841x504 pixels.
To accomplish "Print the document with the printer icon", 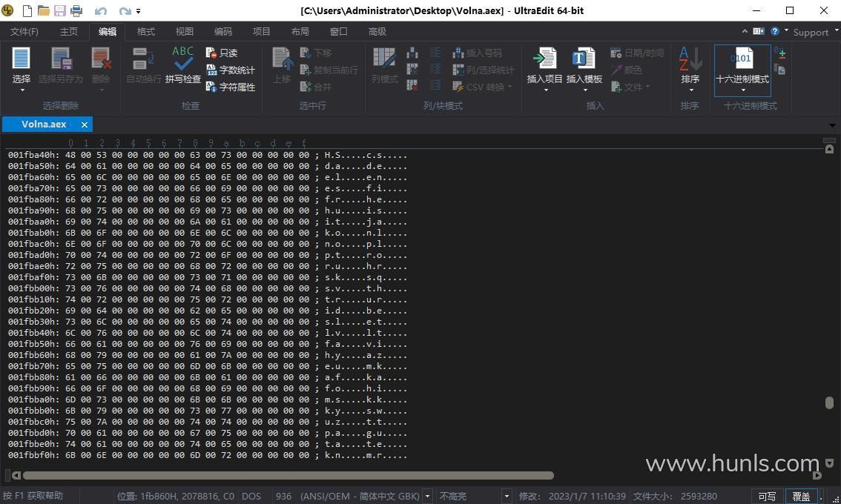I will click(76, 10).
